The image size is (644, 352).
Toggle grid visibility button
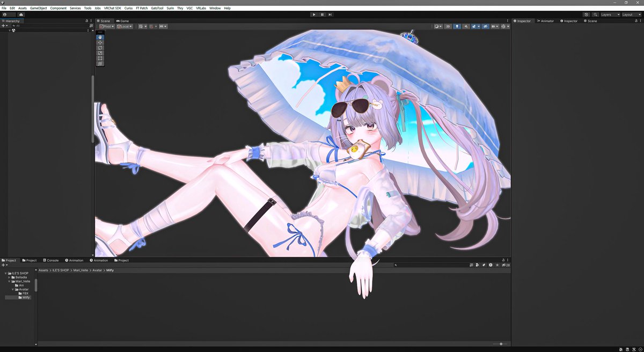click(142, 26)
